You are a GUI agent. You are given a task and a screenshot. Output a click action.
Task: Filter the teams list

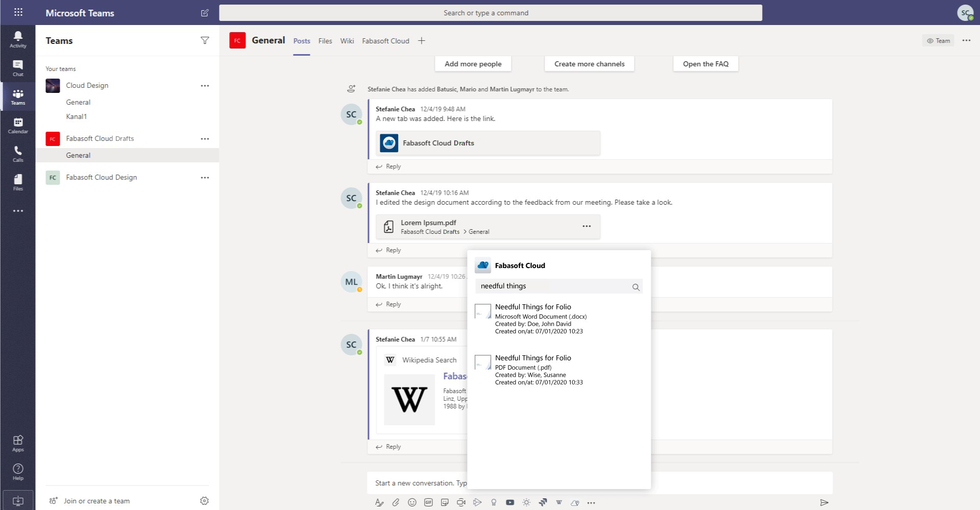205,40
